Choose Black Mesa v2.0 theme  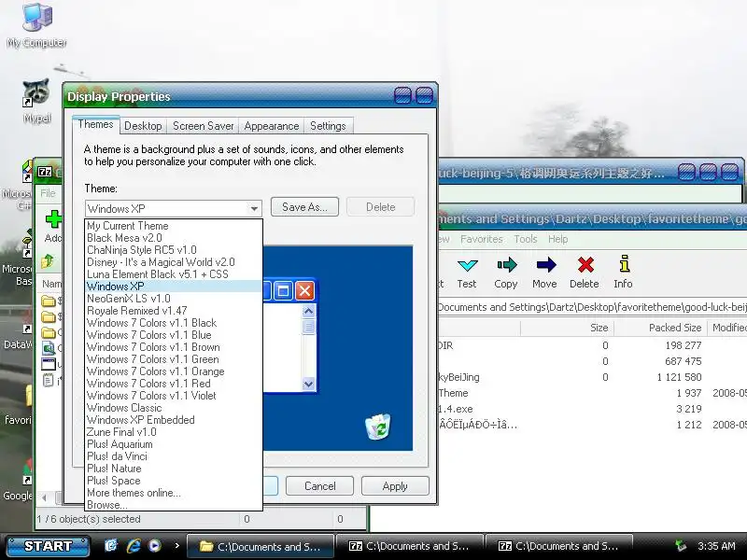(174, 238)
